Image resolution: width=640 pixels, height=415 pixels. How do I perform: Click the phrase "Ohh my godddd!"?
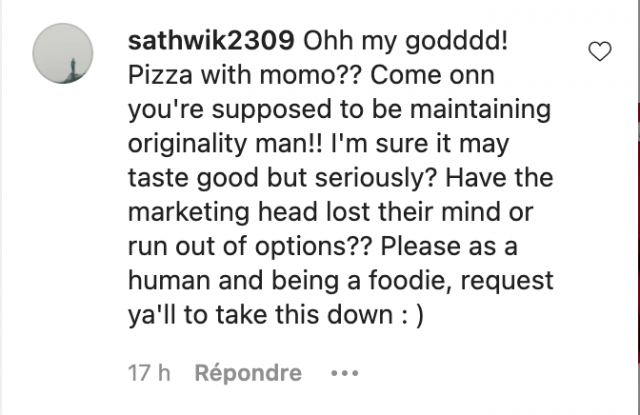tap(406, 42)
